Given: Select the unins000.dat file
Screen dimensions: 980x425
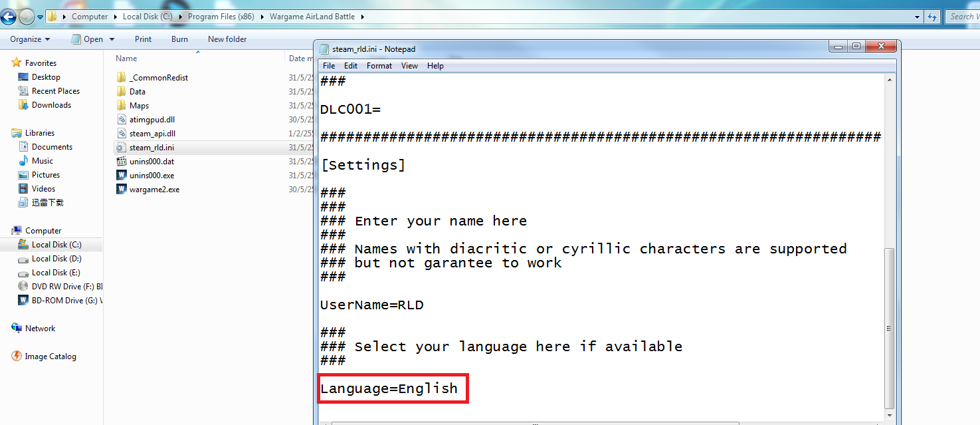Looking at the screenshot, I should (151, 162).
